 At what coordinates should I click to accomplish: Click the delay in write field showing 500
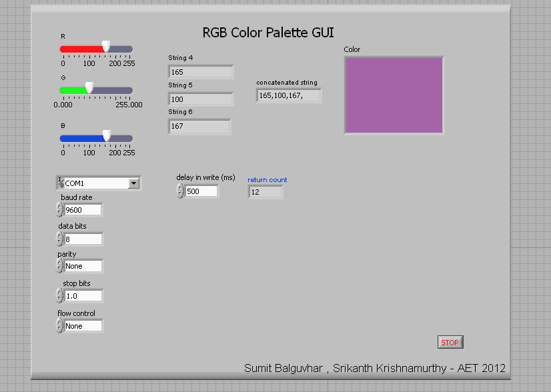tap(201, 191)
